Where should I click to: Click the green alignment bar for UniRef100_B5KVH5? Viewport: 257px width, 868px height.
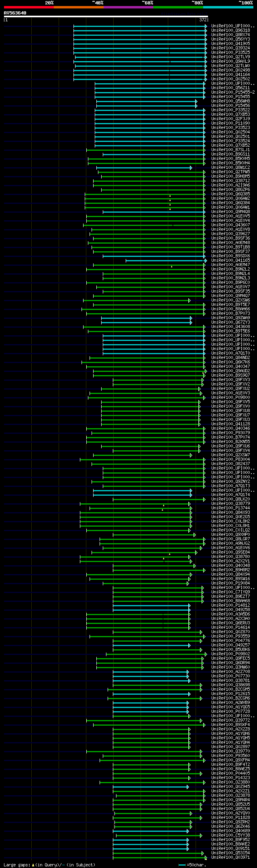pyautogui.click(x=147, y=158)
